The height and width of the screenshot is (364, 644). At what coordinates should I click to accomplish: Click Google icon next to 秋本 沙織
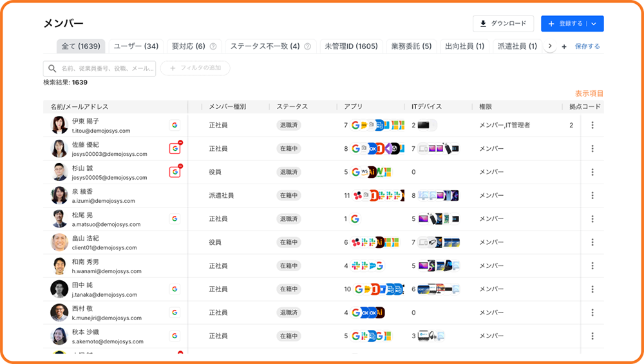175,336
